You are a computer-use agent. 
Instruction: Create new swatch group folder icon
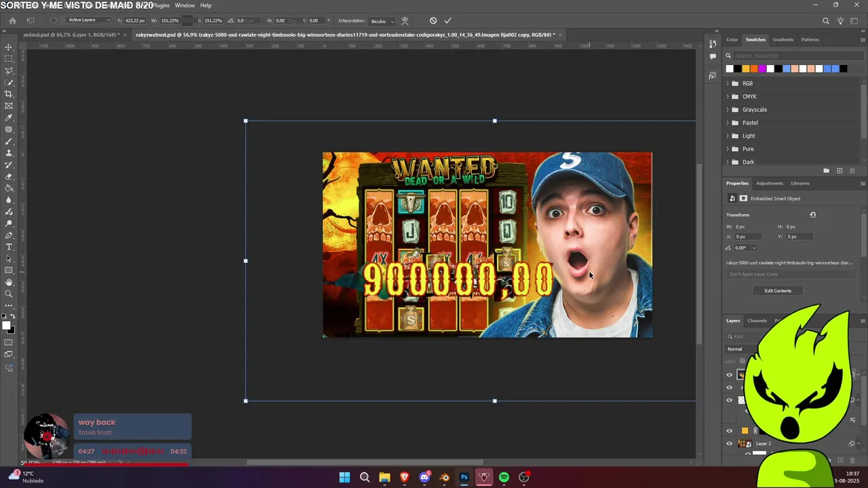tap(826, 171)
